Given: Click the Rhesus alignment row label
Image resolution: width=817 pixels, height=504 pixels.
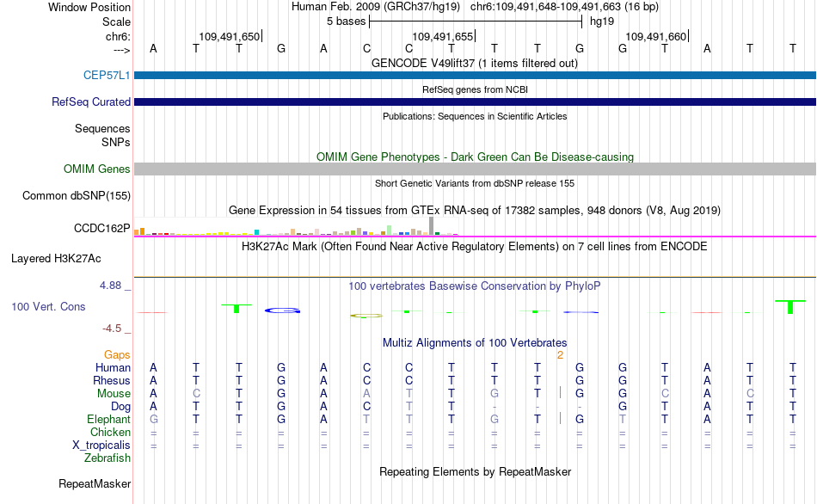Looking at the screenshot, I should click(112, 380).
